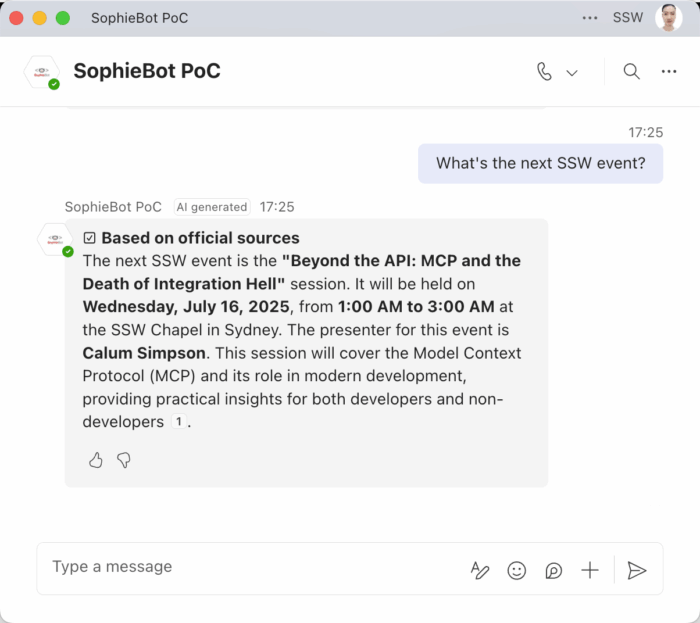
Task: Open the Loop components chat icon
Action: click(x=554, y=570)
